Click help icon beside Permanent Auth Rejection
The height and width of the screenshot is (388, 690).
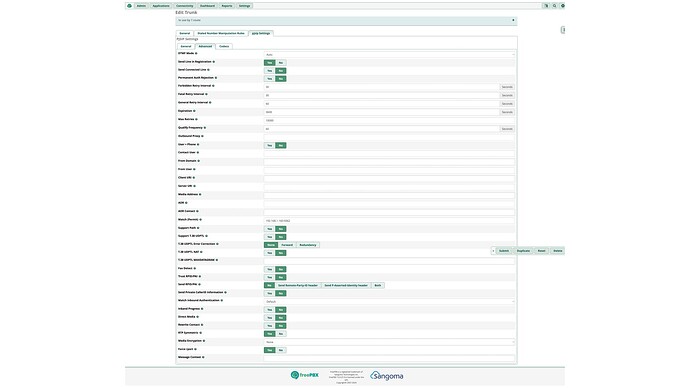[216, 77]
